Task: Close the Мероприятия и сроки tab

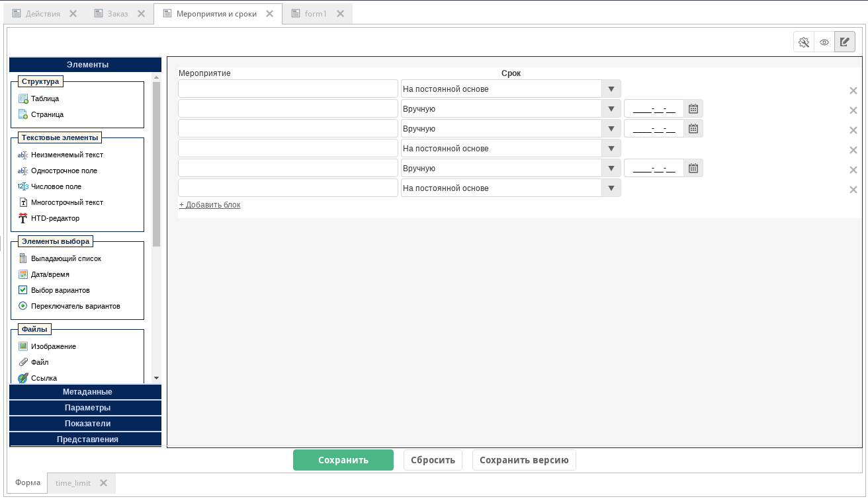Action: click(x=269, y=13)
